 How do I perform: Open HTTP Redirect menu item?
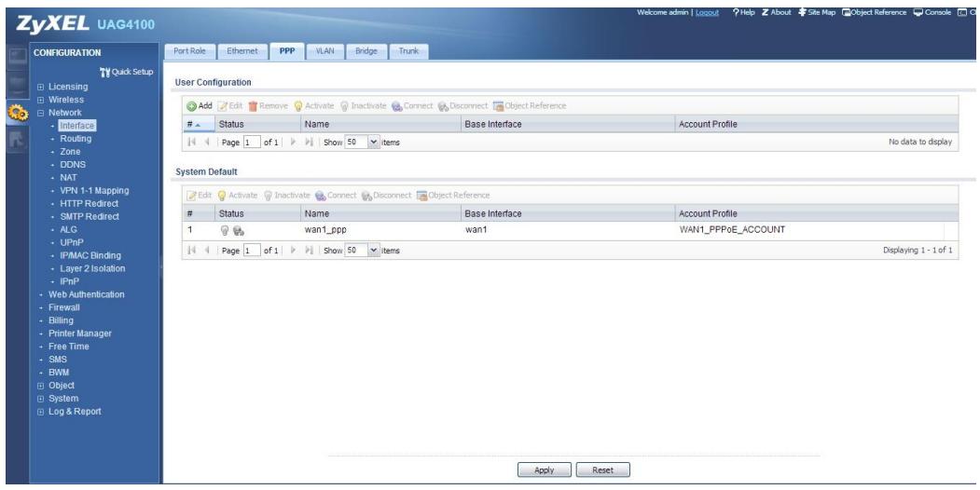pyautogui.click(x=90, y=204)
